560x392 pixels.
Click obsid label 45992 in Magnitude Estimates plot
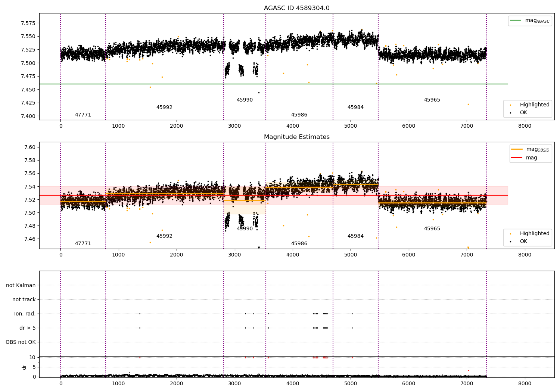click(164, 236)
